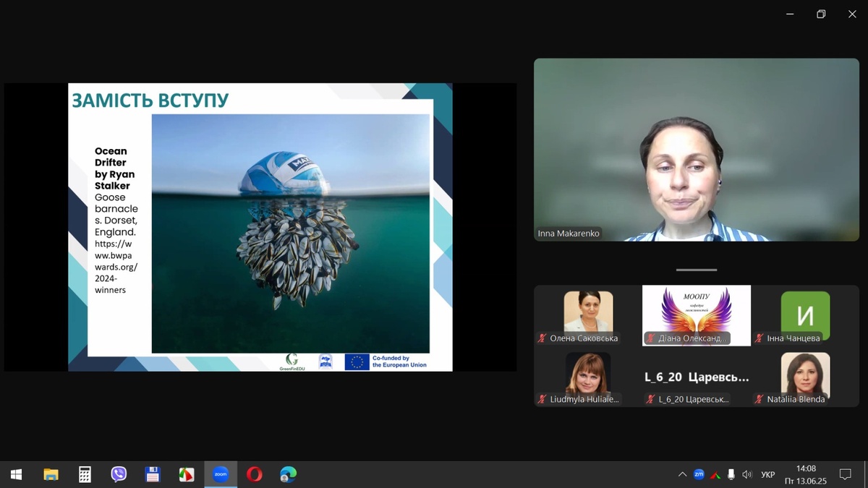Select Діана Олександ... participant tile
Screen dimensions: 868x488
pos(697,315)
